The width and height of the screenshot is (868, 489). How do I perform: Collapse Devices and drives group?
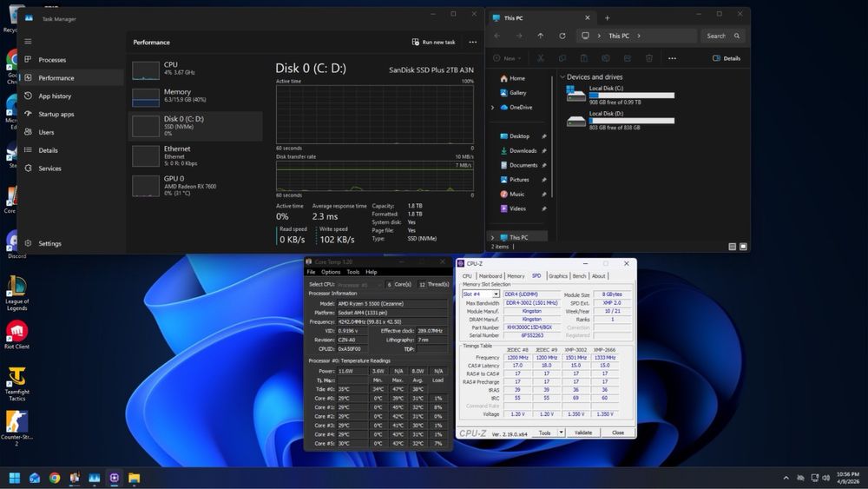click(x=562, y=77)
